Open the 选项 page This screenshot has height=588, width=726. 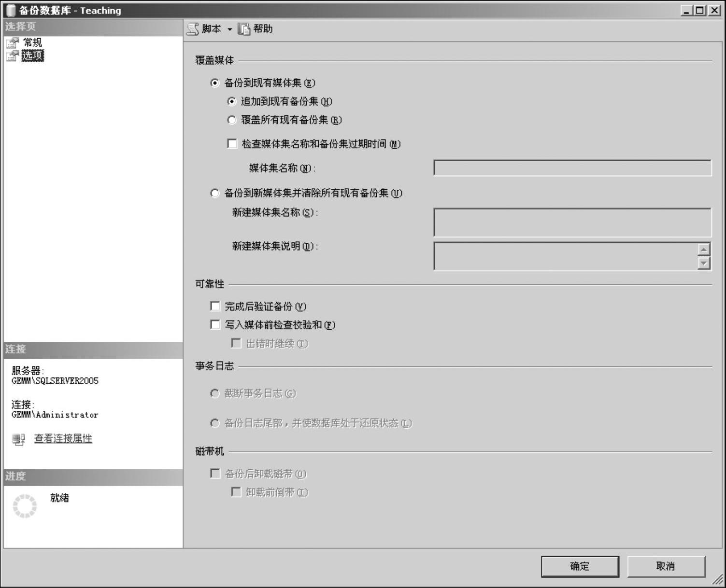click(33, 56)
